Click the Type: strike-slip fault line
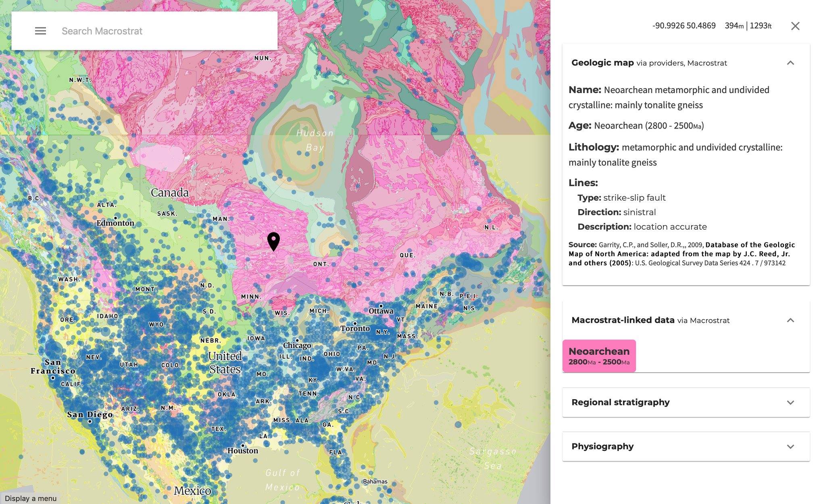Screen dimensions: 819x504 pyautogui.click(x=621, y=198)
